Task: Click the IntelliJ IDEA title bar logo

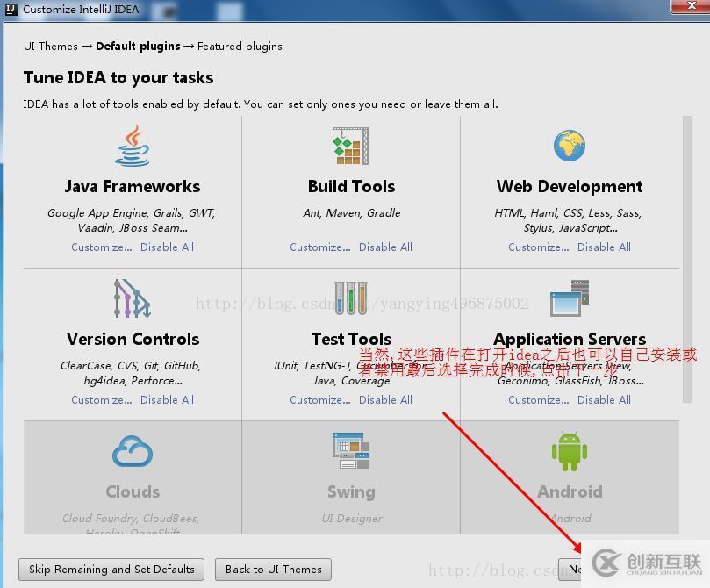Action: pyautogui.click(x=11, y=9)
